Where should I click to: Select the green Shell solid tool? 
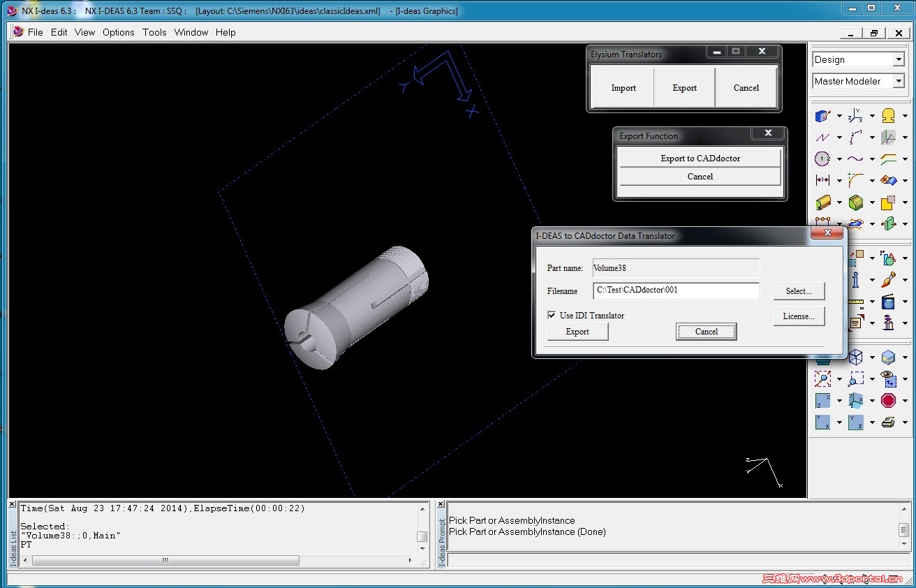(x=855, y=203)
